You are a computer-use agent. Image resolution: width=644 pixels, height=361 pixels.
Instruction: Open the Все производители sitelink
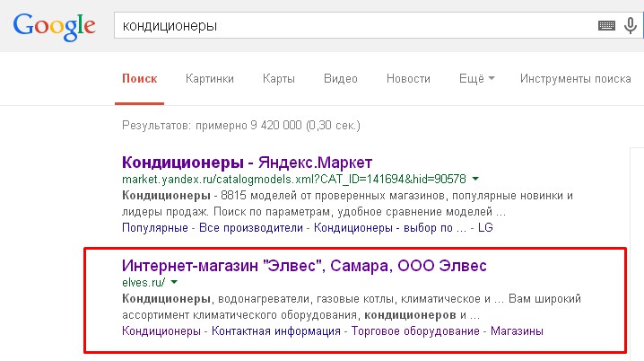pyautogui.click(x=251, y=228)
